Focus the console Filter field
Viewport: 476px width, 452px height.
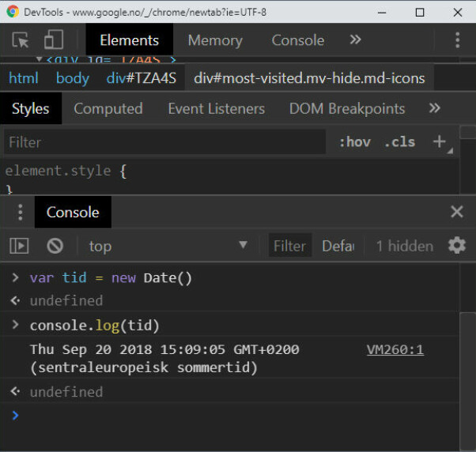tap(290, 246)
